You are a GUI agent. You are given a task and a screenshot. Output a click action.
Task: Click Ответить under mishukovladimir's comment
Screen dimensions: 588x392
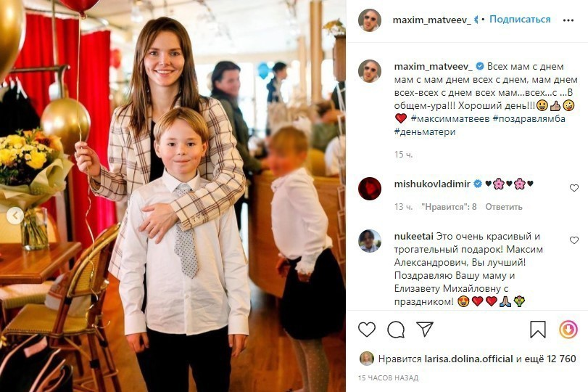coord(503,206)
